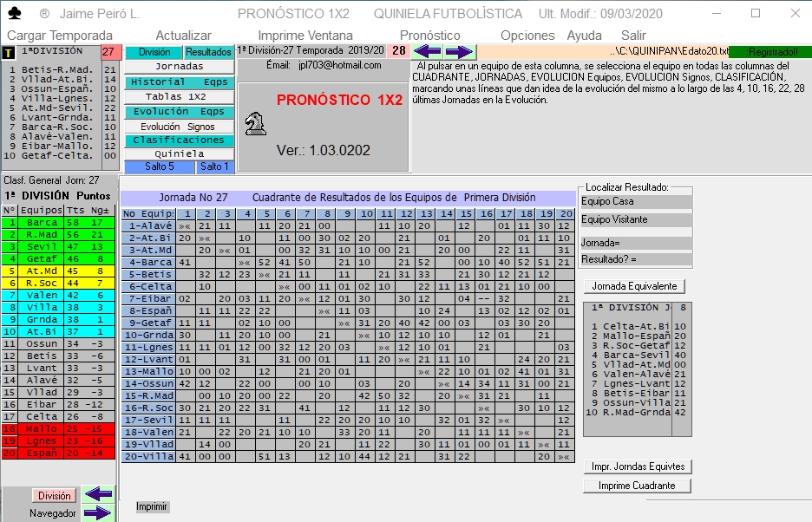Click row 1-Alavé in results quadrant

(148, 225)
